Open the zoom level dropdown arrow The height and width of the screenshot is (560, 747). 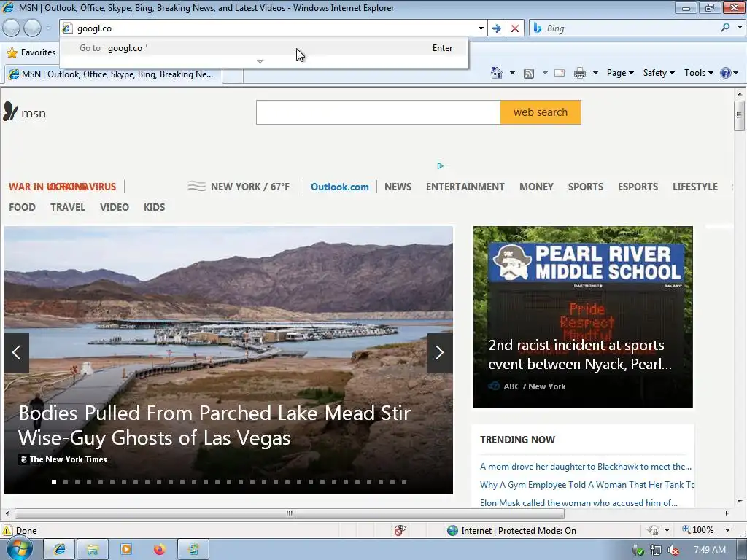[x=727, y=530]
